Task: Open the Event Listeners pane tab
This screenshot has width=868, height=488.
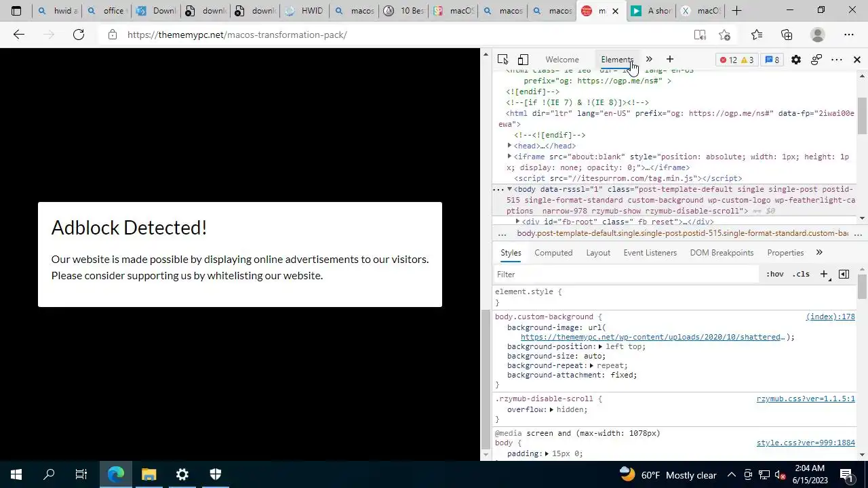Action: pyautogui.click(x=650, y=253)
